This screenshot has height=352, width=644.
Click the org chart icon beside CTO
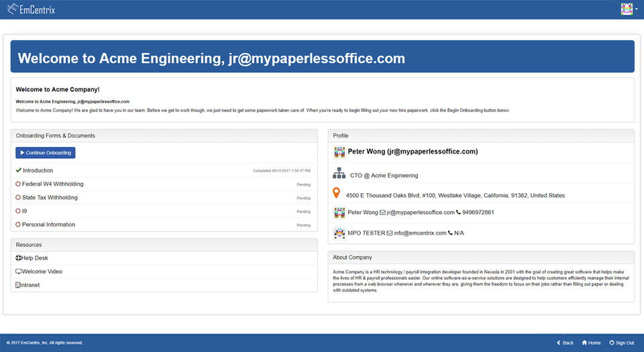339,173
